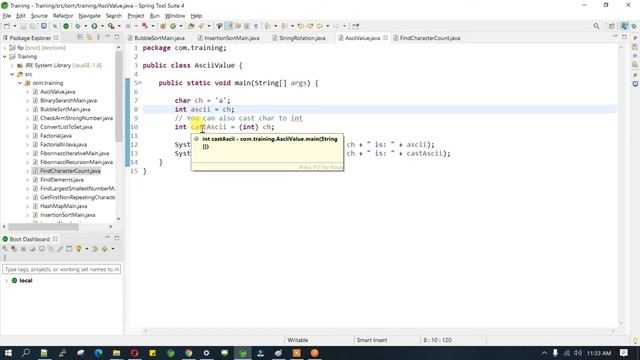This screenshot has height=360, width=640.
Task: Open the Windows notification center
Action: click(624, 353)
